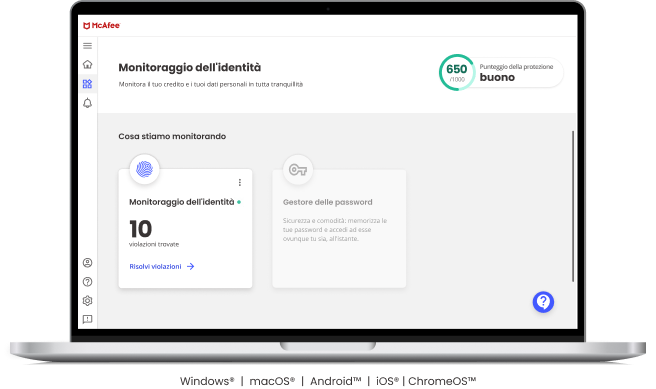The image size is (656, 389).
Task: Open the Gestore delle password card
Action: (x=339, y=228)
